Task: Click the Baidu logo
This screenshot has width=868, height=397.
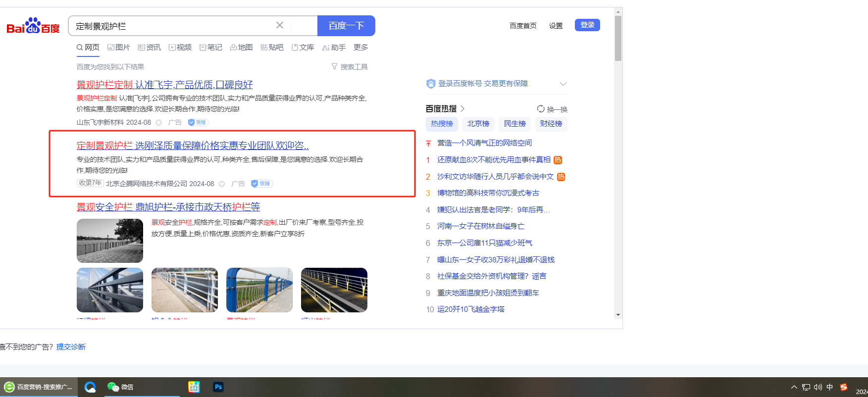Action: click(x=33, y=26)
